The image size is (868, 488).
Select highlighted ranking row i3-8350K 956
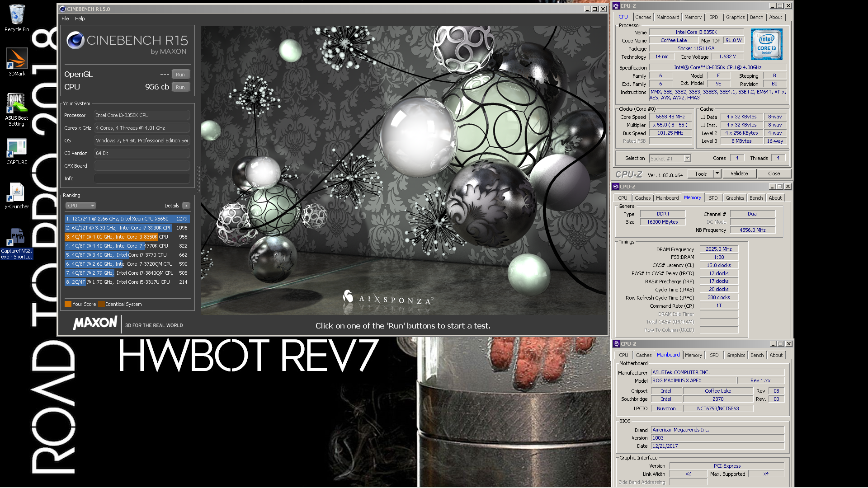(127, 237)
